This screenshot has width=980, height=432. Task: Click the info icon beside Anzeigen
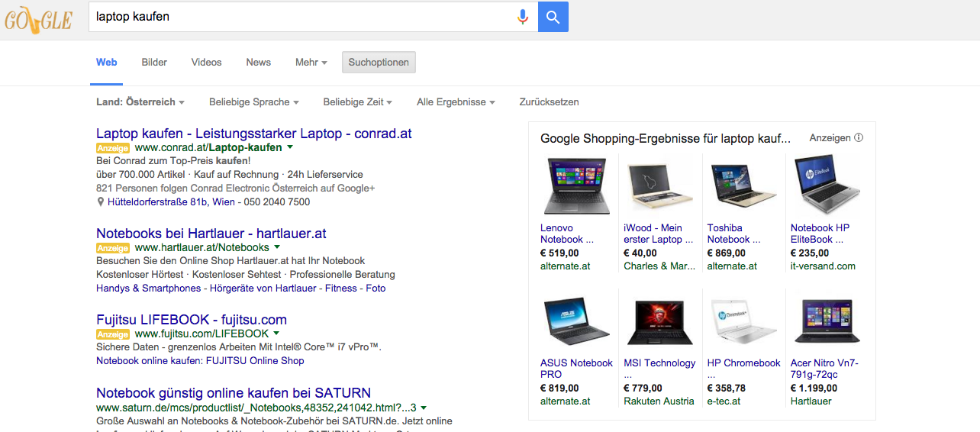click(859, 138)
